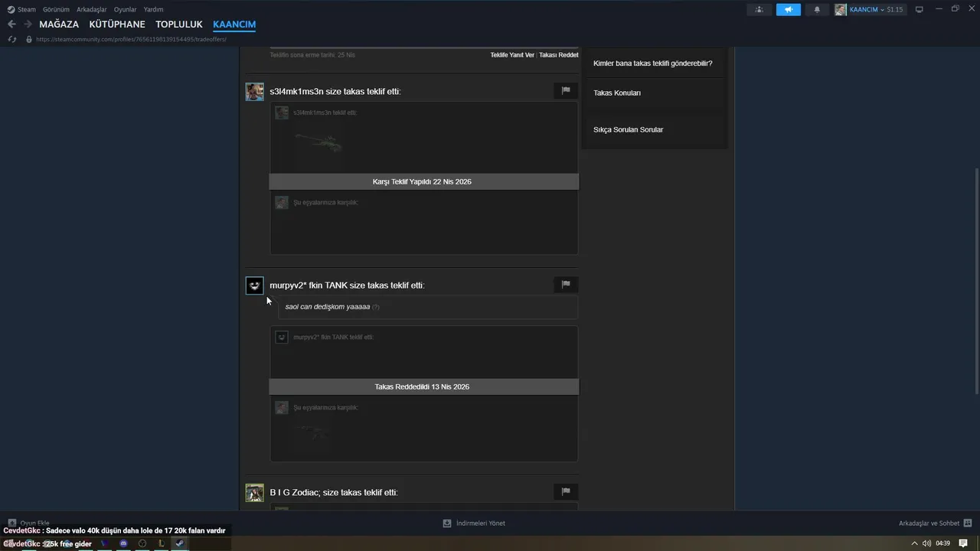The height and width of the screenshot is (551, 980).
Task: Open the KAANCIM profile tab
Action: [x=234, y=24]
